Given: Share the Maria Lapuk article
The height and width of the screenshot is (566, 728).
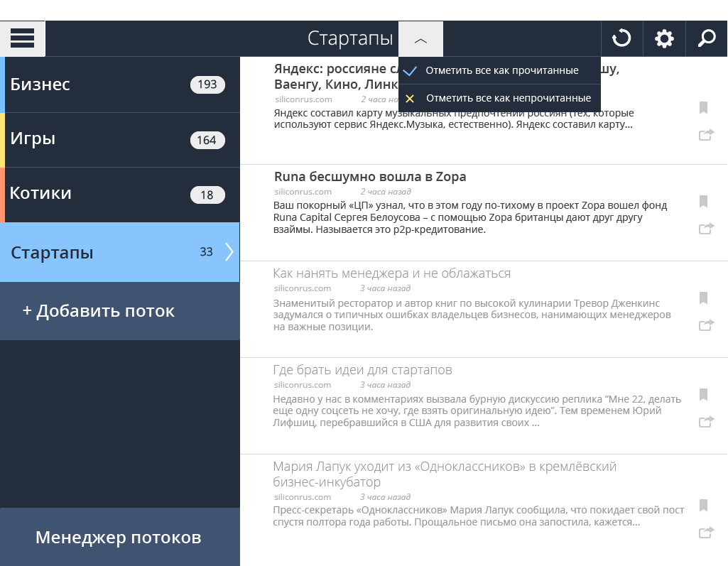Looking at the screenshot, I should click(706, 532).
